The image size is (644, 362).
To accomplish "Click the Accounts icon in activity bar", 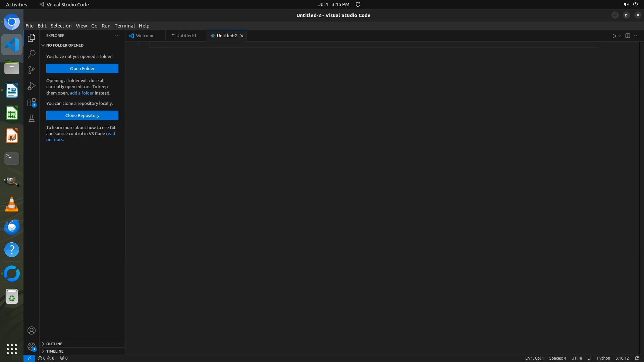I will [32, 330].
